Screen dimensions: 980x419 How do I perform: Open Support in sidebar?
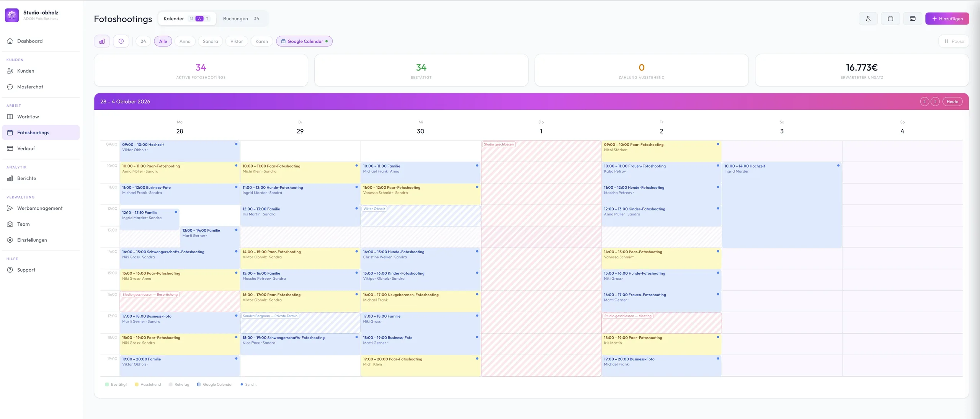[41, 270]
